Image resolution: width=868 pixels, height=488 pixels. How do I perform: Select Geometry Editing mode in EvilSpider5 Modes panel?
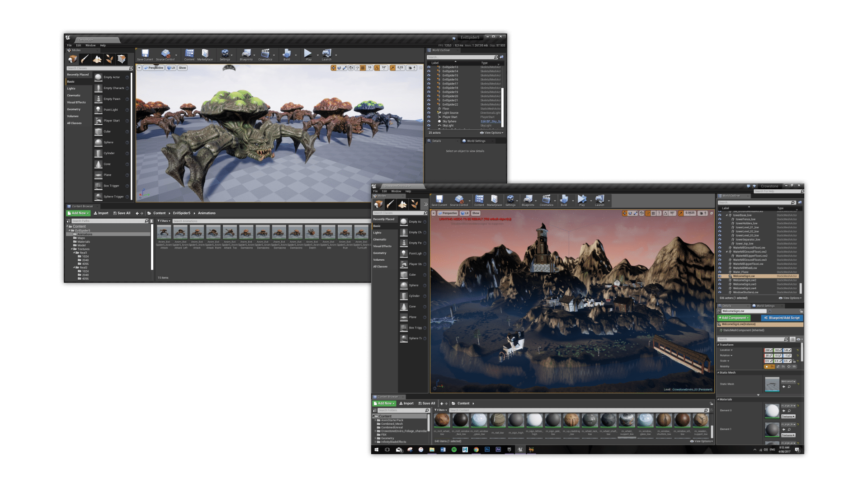click(122, 59)
